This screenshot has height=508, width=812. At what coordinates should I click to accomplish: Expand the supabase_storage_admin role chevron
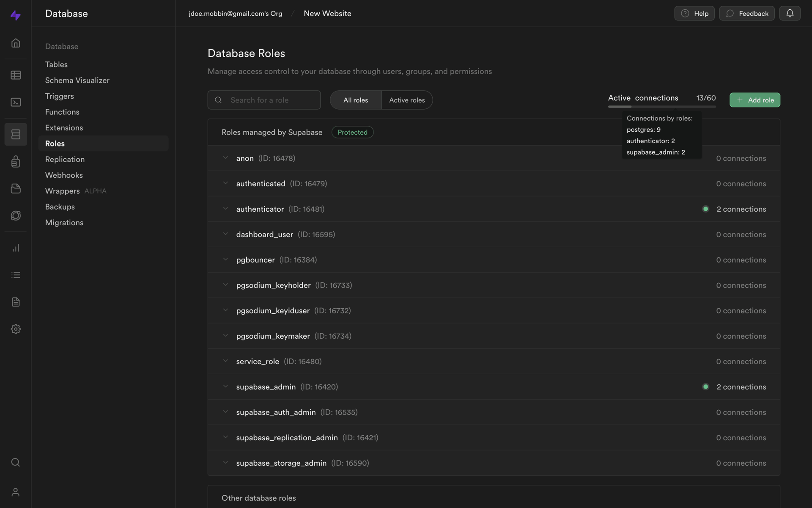tap(225, 463)
